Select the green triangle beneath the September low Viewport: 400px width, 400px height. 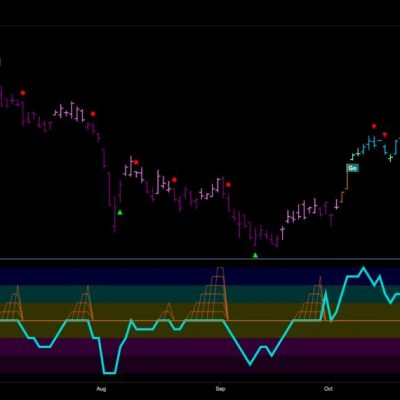point(255,255)
